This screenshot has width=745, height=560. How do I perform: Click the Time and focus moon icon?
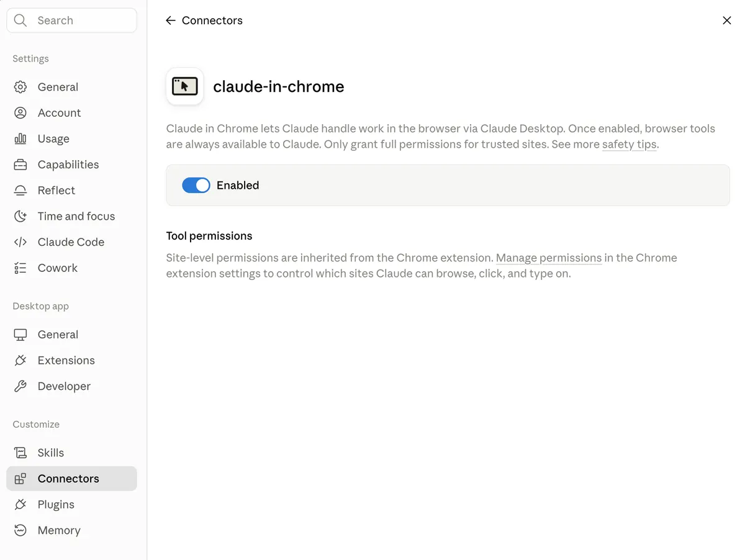click(20, 216)
